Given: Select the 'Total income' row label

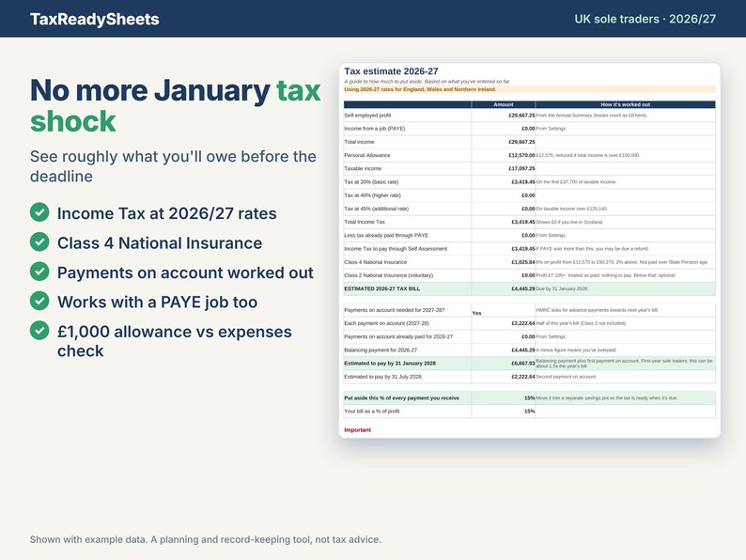Looking at the screenshot, I should [359, 142].
